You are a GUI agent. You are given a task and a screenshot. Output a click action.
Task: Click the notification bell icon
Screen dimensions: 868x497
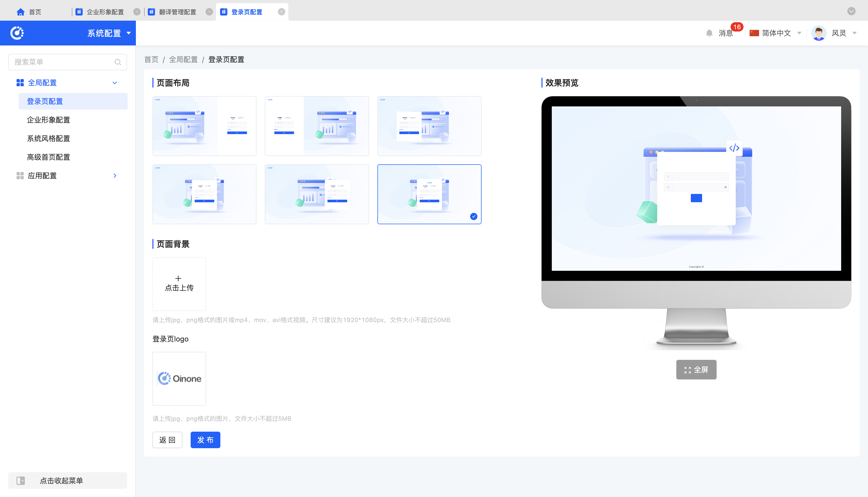pyautogui.click(x=709, y=33)
